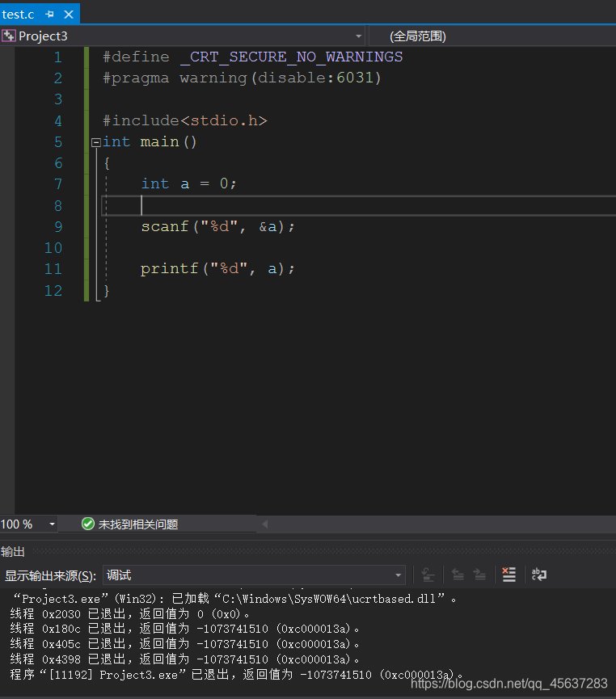616x699 pixels.
Task: Go to previous message in output
Action: click(458, 575)
